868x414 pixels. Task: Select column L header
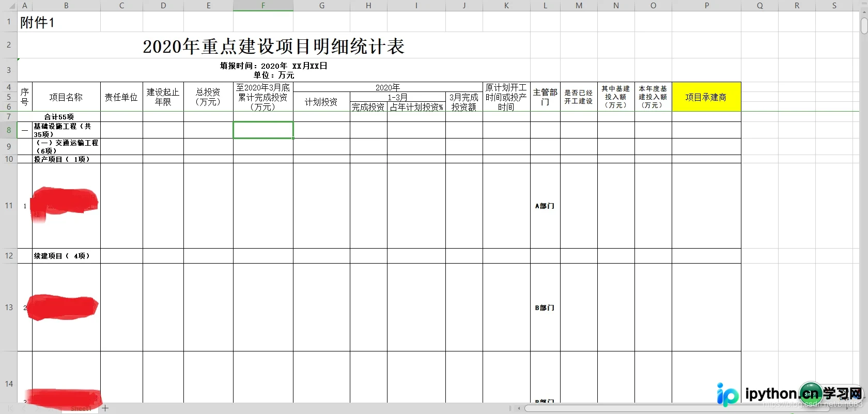545,6
